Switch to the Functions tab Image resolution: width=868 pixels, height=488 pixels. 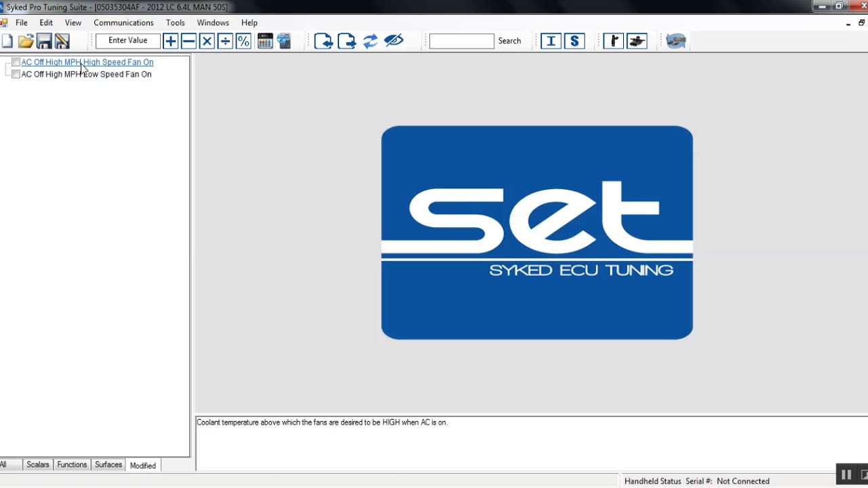[x=72, y=465]
